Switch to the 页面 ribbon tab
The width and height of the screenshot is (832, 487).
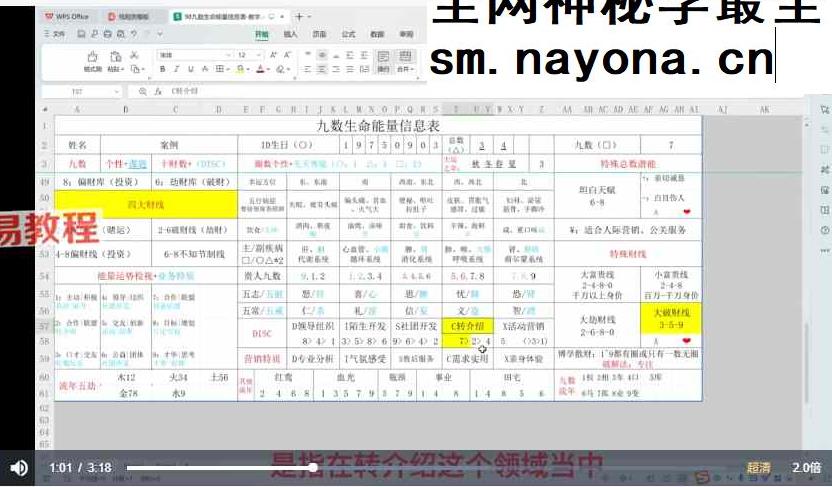319,34
